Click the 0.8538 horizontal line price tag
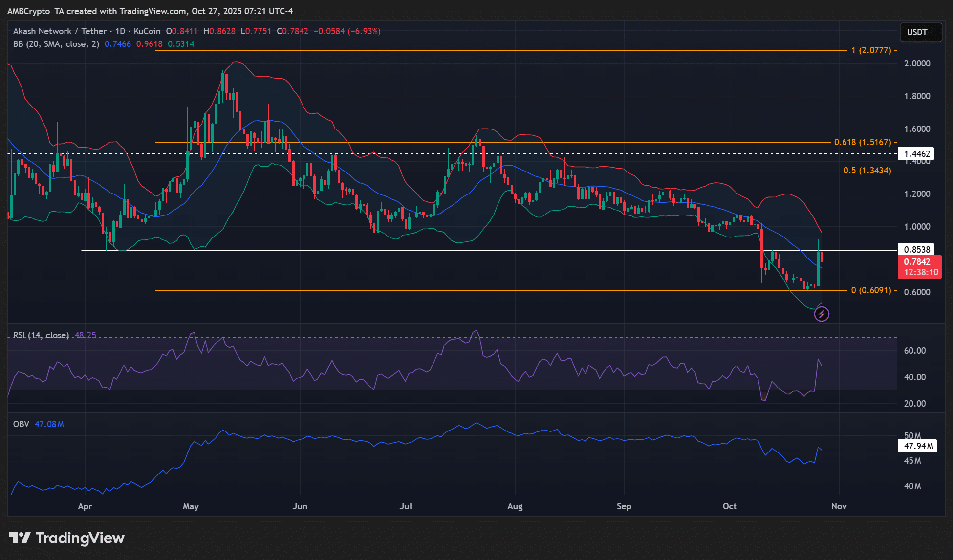Image resolution: width=953 pixels, height=560 pixels. tap(916, 250)
